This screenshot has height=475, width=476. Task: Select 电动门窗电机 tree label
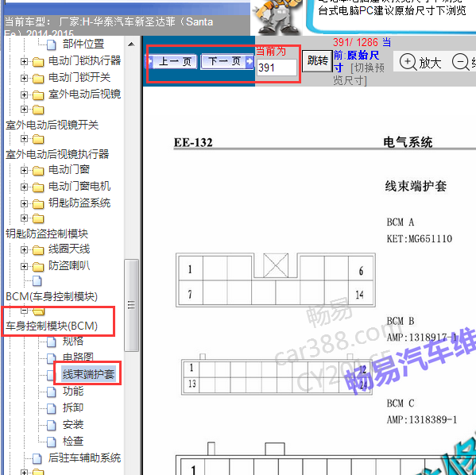(x=79, y=186)
